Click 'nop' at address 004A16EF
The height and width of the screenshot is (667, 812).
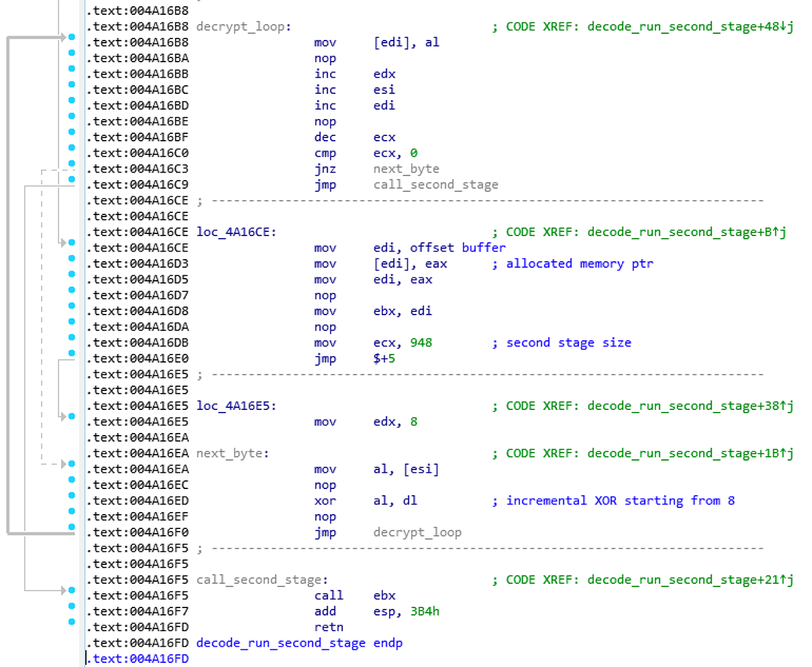coord(325,517)
